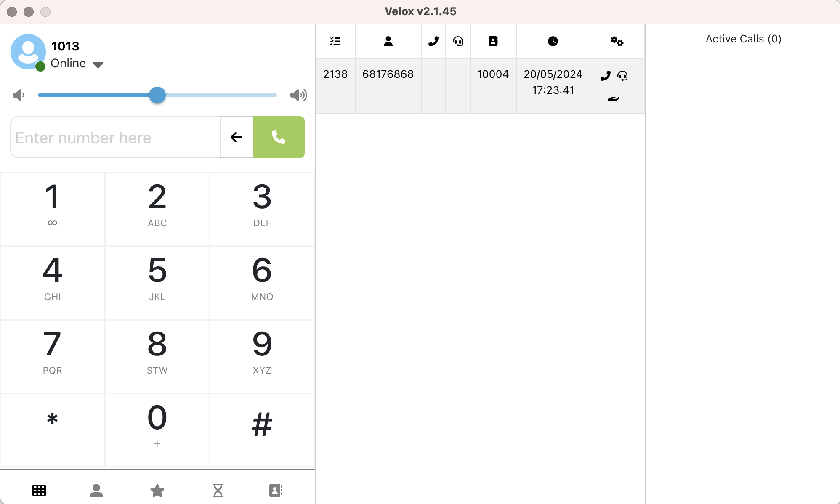The width and height of the screenshot is (840, 504).
Task: Click the headset icon in row 2138
Action: pos(622,76)
